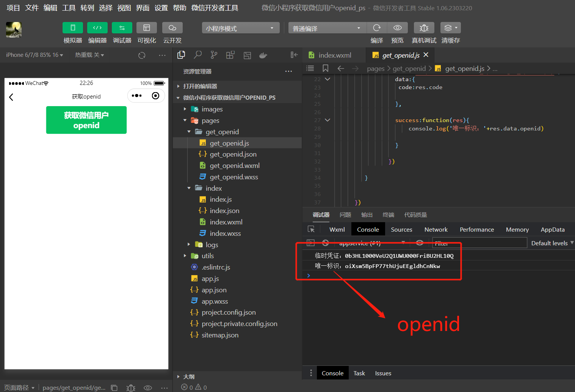Click the editor back arrow
Image resolution: width=575 pixels, height=392 pixels.
pos(341,69)
